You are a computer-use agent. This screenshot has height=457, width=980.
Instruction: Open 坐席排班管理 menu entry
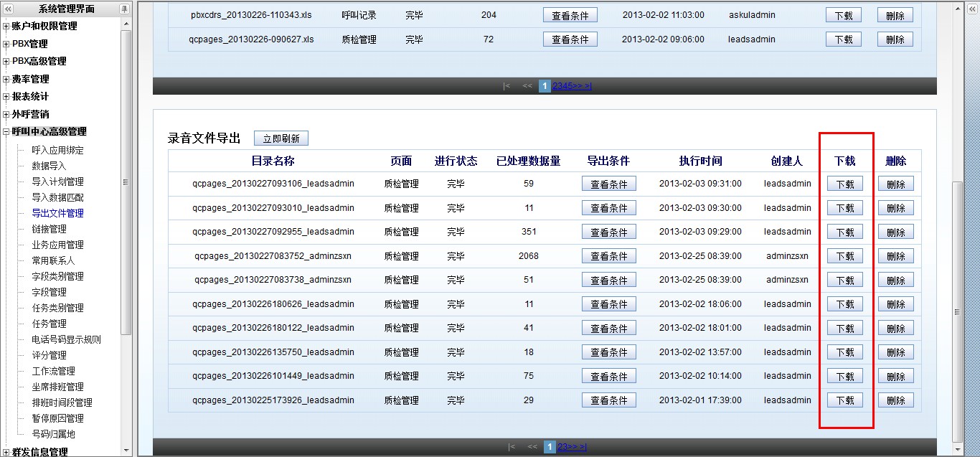[57, 387]
